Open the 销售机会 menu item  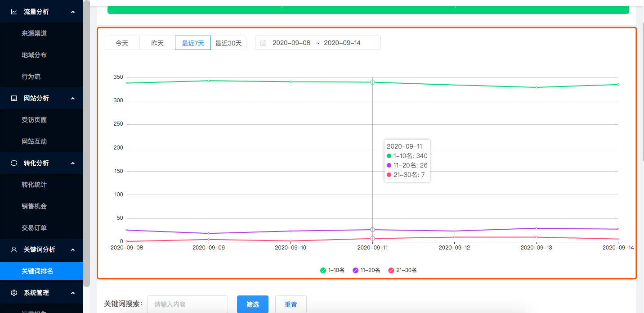[34, 206]
